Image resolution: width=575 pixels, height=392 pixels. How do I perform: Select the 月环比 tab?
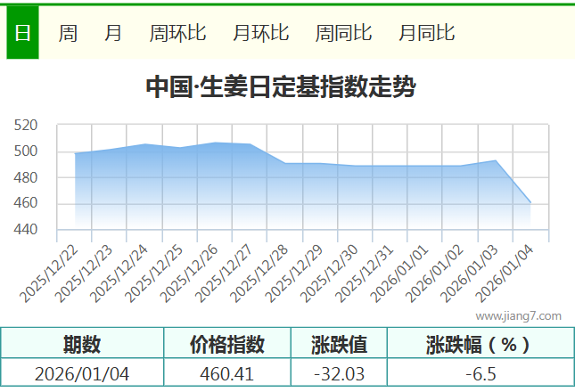click(260, 33)
